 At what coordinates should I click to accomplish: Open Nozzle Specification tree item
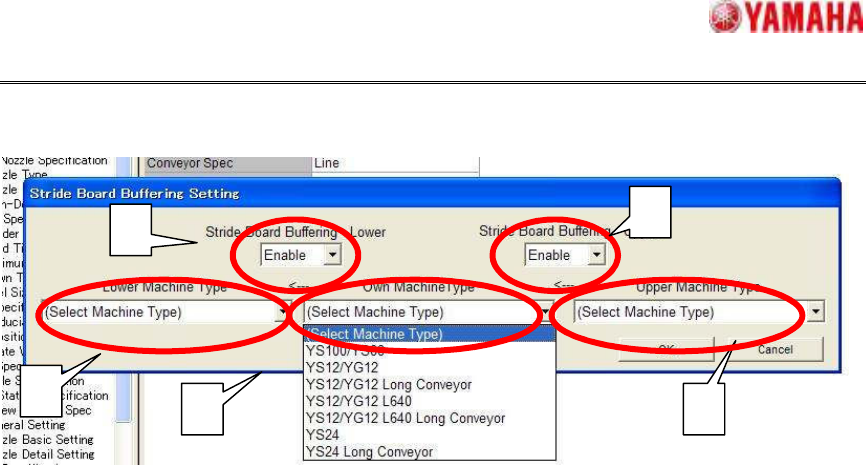pos(54,161)
